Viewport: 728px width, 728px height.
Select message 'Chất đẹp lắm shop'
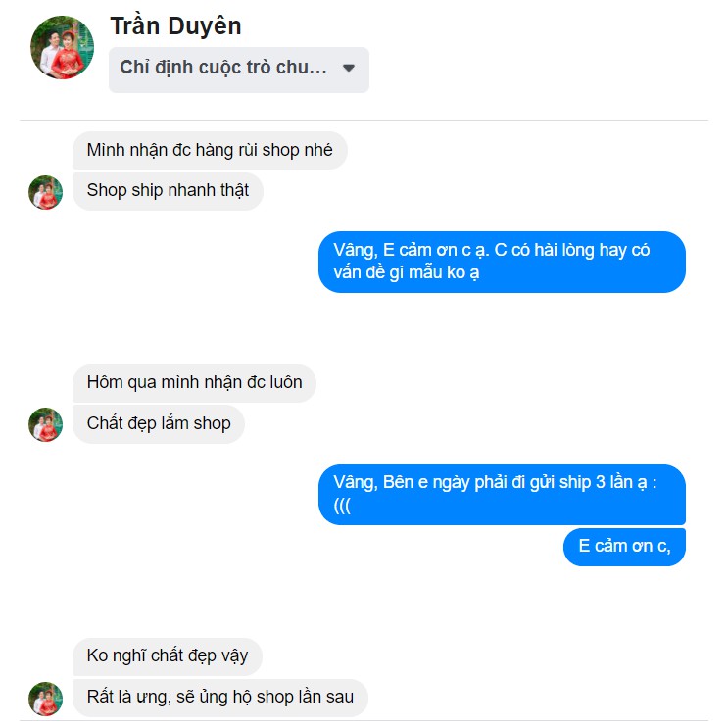tap(159, 424)
